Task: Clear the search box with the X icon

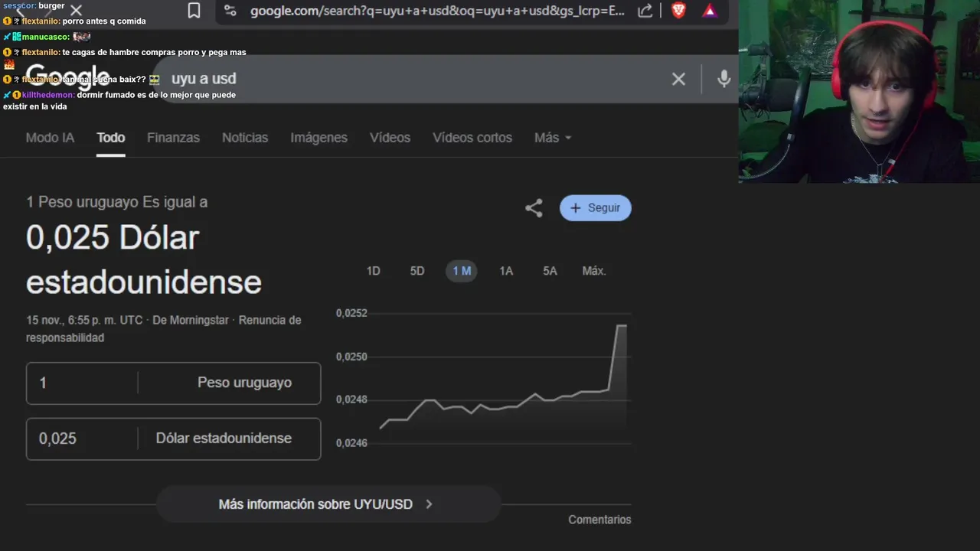Action: (678, 79)
